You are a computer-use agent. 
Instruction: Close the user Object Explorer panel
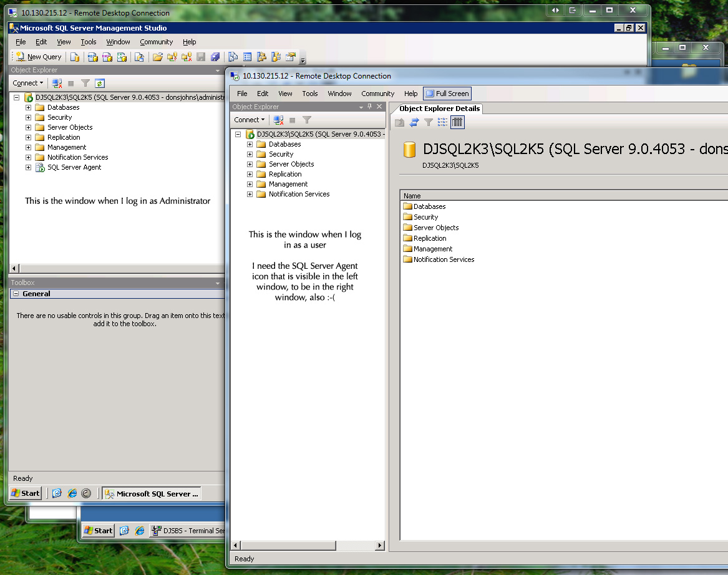point(379,106)
